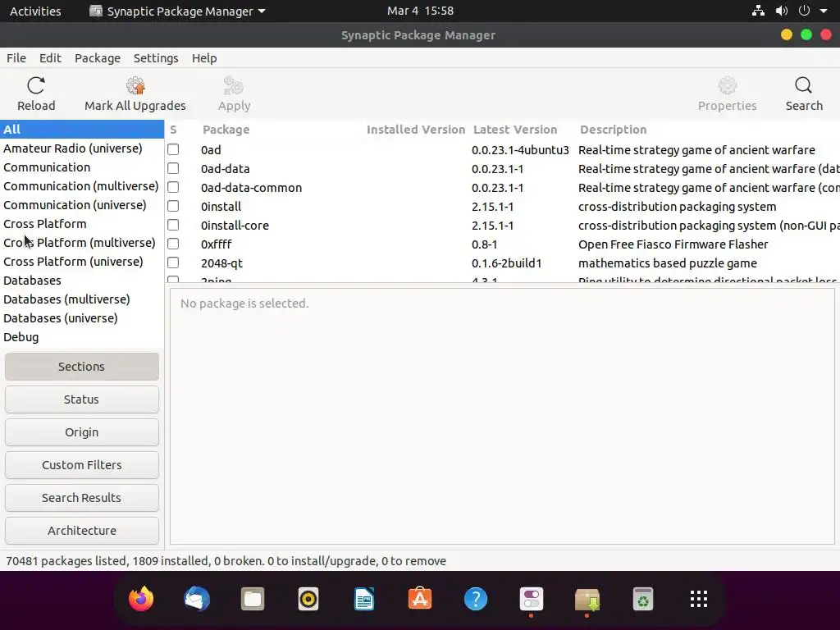Mark checkbox for 0xffff package

(x=173, y=244)
